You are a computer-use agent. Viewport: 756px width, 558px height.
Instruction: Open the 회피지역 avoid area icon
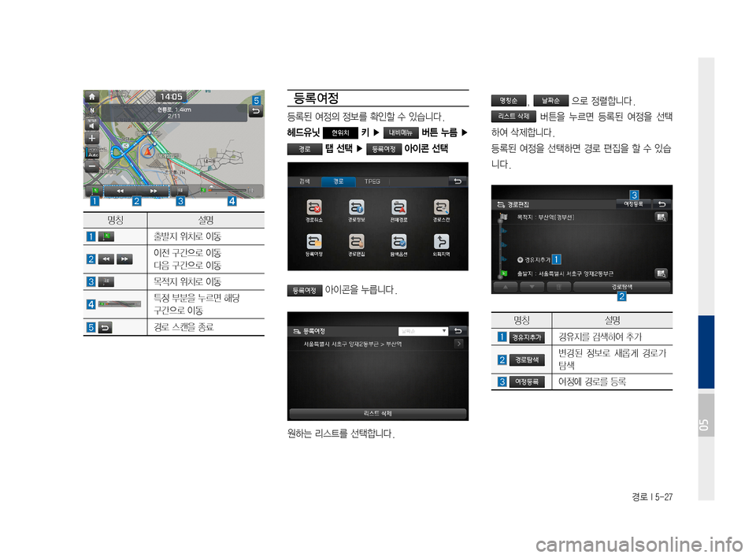point(441,245)
